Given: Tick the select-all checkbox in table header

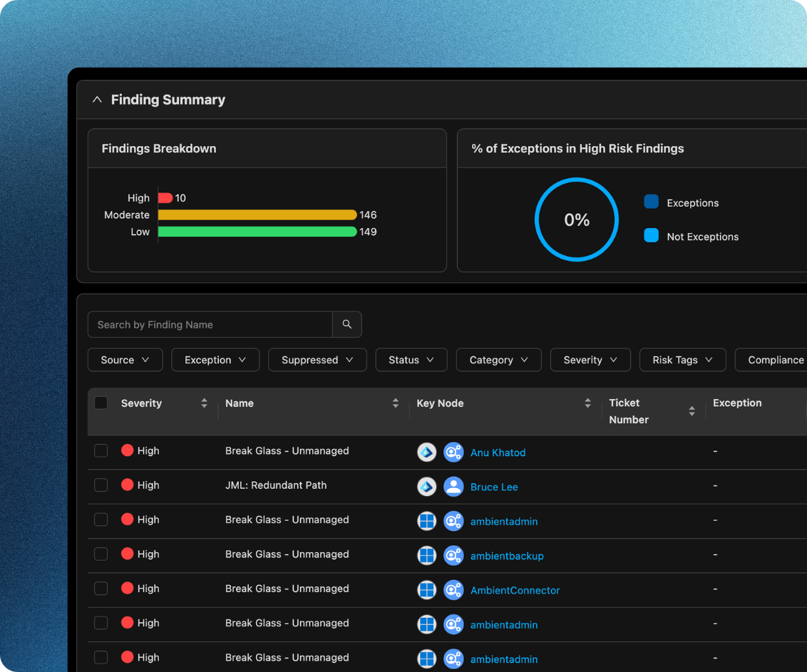Looking at the screenshot, I should pos(101,403).
